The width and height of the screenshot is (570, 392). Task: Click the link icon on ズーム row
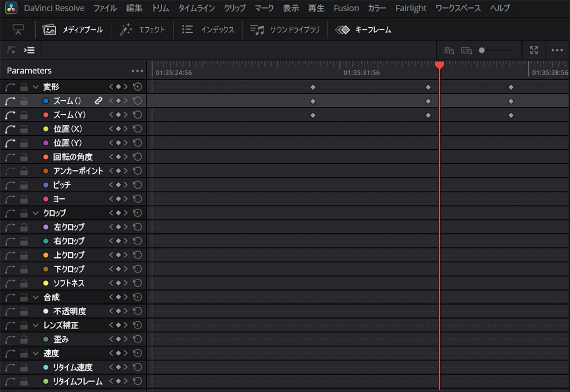[99, 101]
